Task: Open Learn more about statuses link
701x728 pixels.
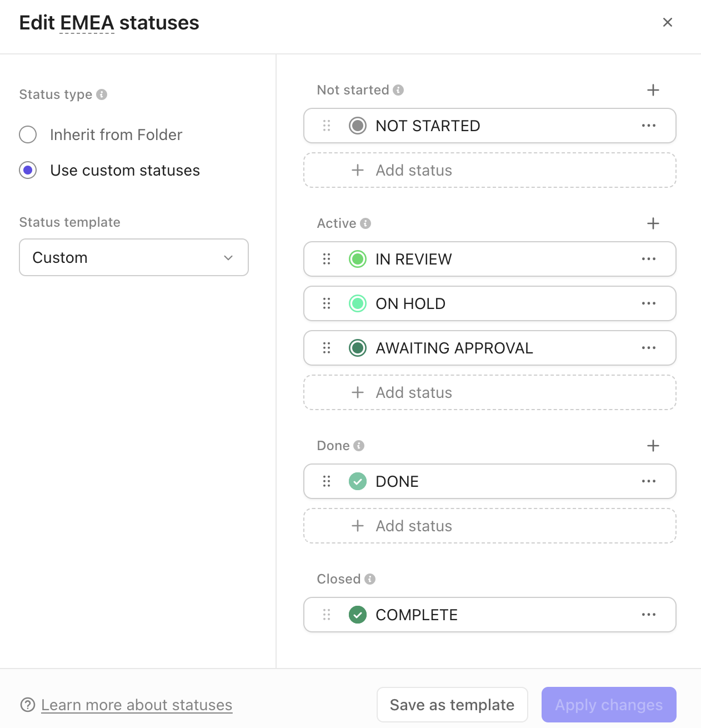Action: (x=137, y=705)
